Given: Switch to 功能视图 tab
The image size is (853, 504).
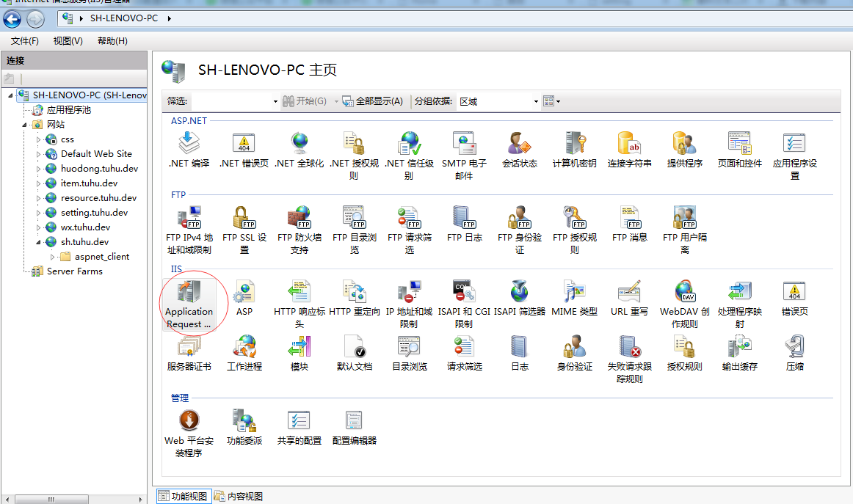Looking at the screenshot, I should (x=184, y=497).
